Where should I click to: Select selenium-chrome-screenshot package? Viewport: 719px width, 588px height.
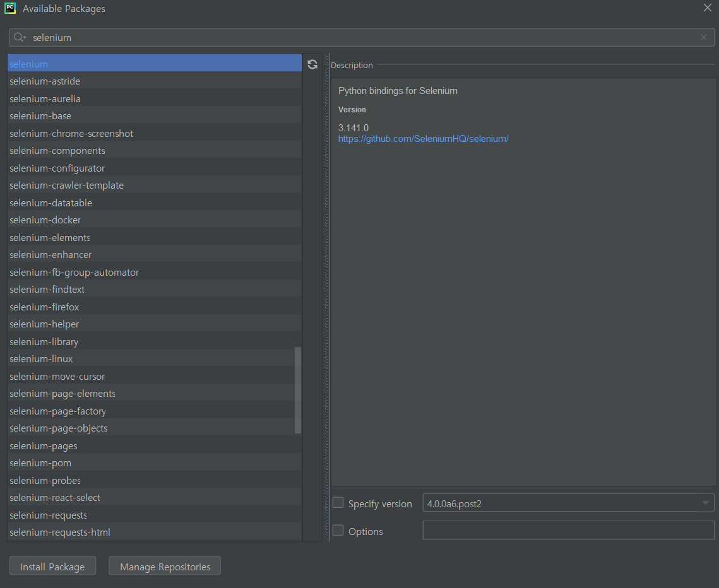pyautogui.click(x=155, y=133)
